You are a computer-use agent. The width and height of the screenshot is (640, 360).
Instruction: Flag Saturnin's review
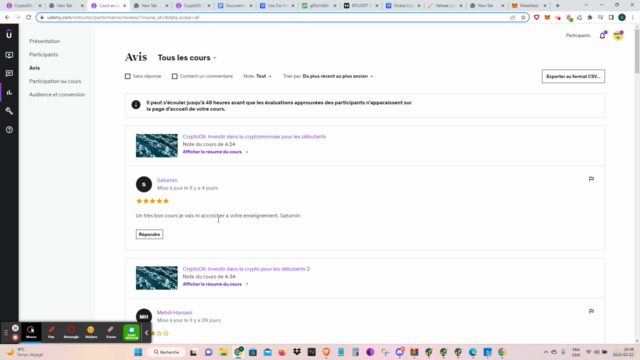(591, 179)
